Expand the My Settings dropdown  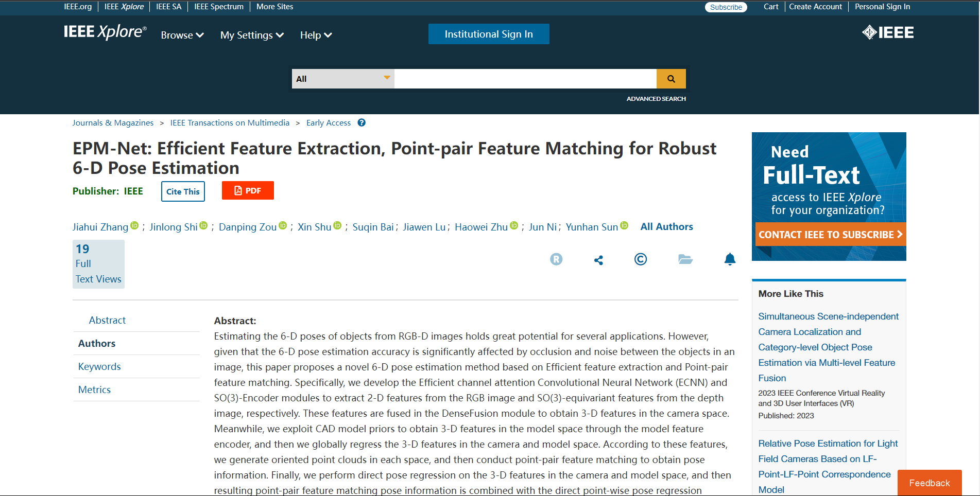click(x=252, y=35)
